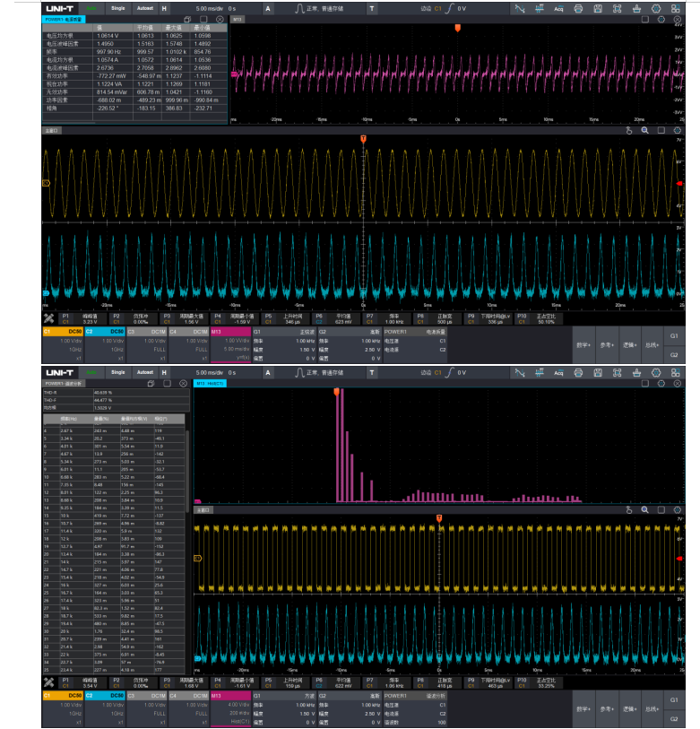Click the save icon in top oscilloscope toolbar
This screenshot has height=729, width=700.
pyautogui.click(x=598, y=8)
